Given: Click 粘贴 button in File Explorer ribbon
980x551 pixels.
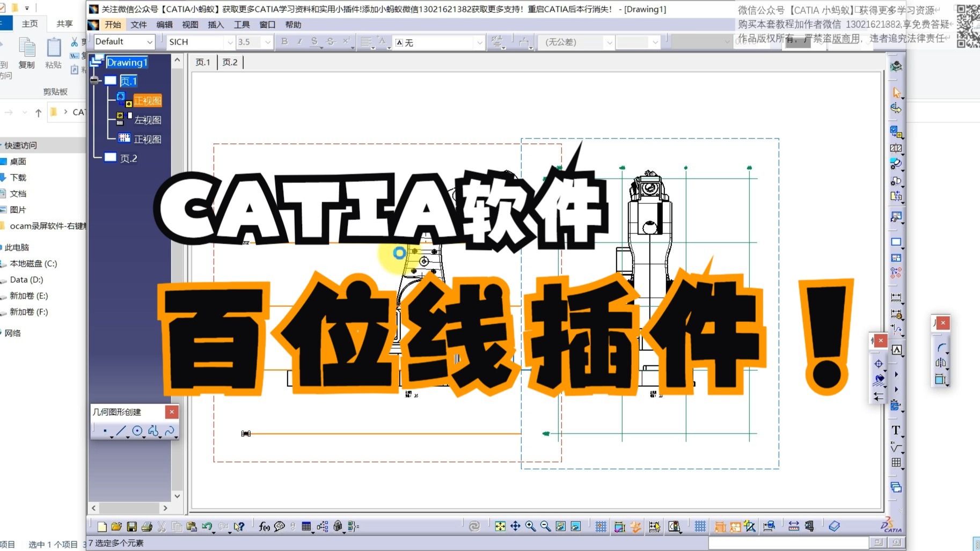Looking at the screenshot, I should 53,54.
